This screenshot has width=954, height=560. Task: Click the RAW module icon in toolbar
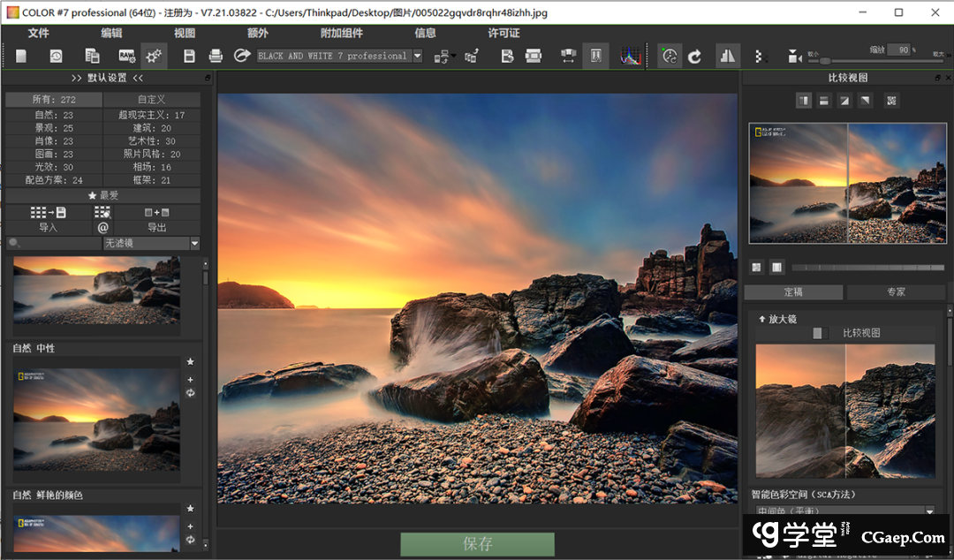pyautogui.click(x=126, y=56)
